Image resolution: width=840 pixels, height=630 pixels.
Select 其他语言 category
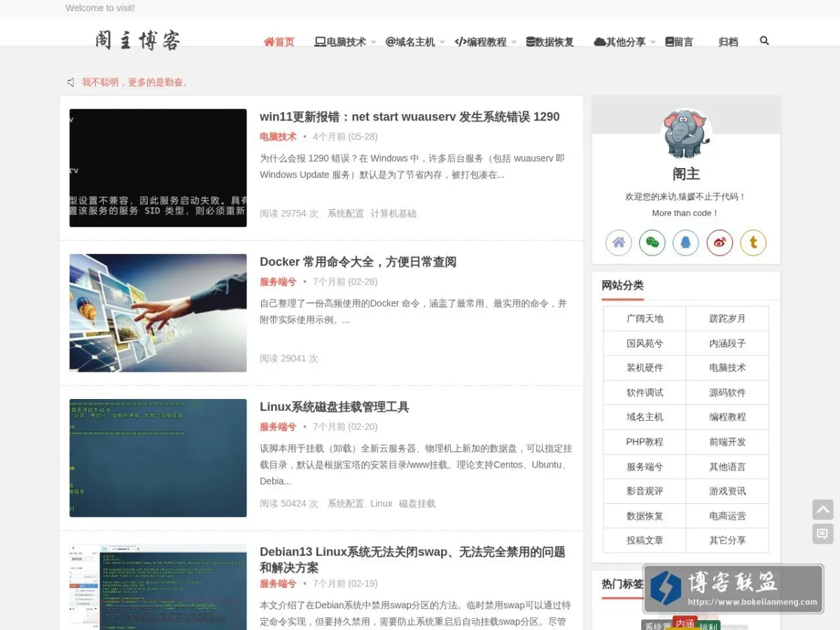[x=727, y=467]
